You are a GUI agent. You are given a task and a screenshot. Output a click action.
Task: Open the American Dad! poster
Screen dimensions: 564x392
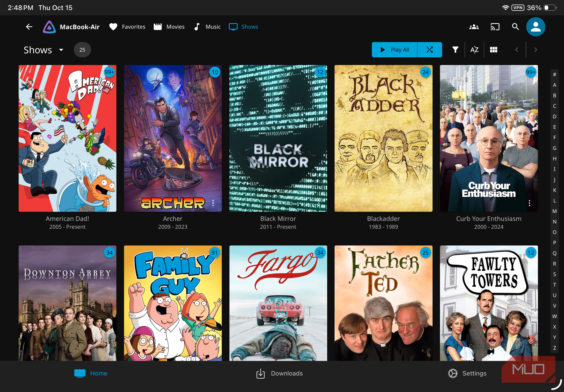(68, 138)
